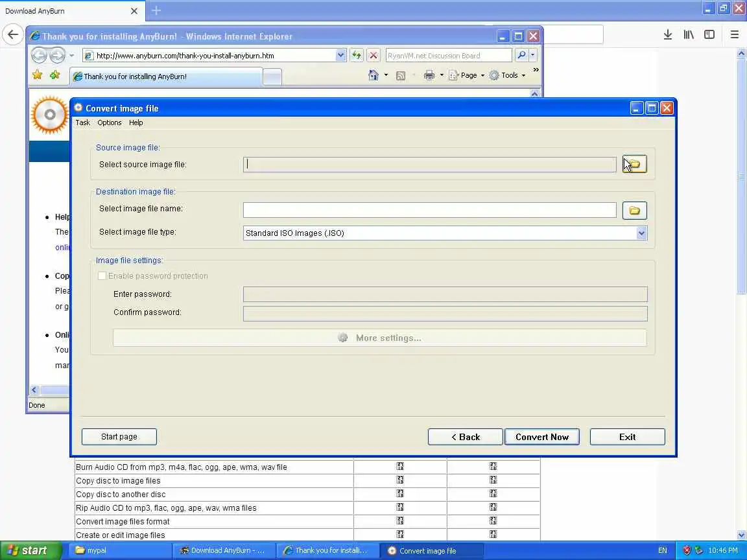Refresh the page in Internet Explorer
The width and height of the screenshot is (747, 560).
click(357, 55)
